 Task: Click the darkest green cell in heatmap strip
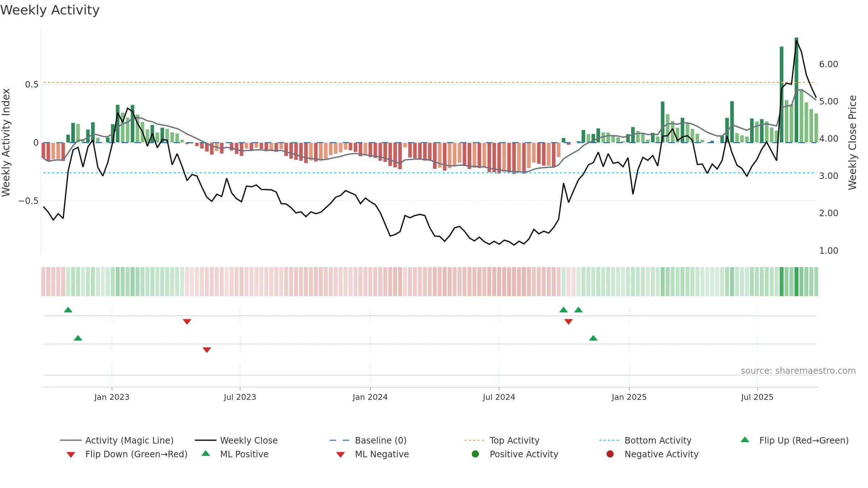click(x=796, y=282)
